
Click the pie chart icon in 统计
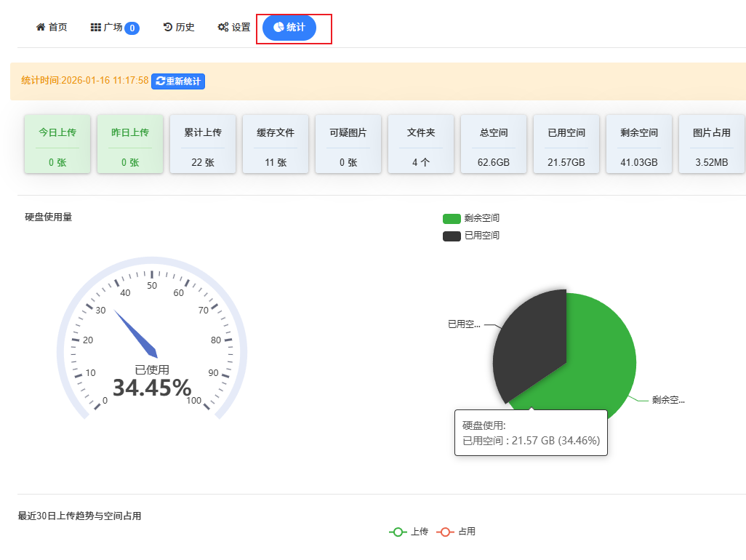coord(278,27)
